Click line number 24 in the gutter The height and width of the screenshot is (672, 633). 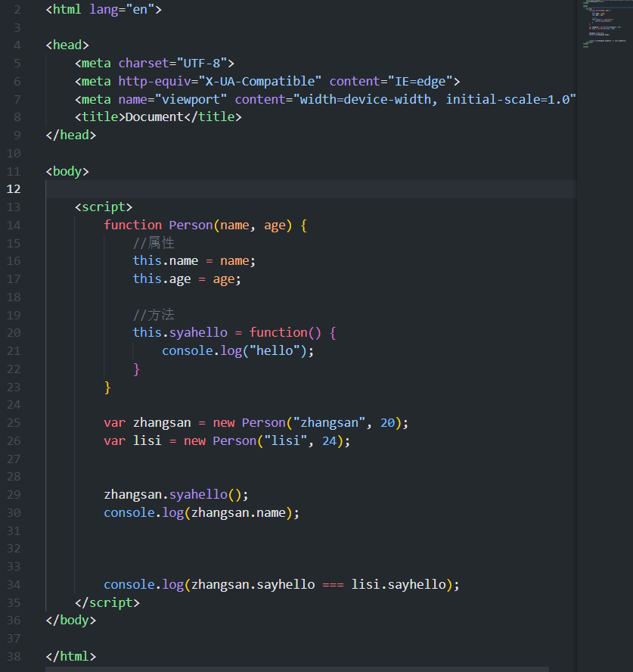tap(14, 405)
